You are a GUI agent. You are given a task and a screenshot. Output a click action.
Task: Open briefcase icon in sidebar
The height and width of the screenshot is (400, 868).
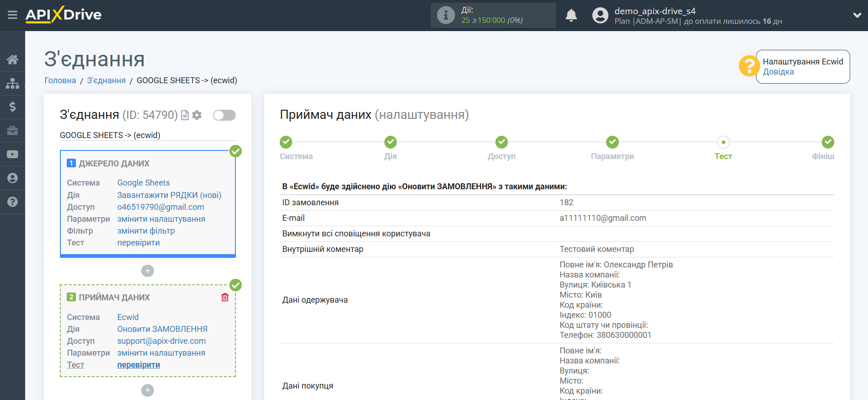coord(12,131)
